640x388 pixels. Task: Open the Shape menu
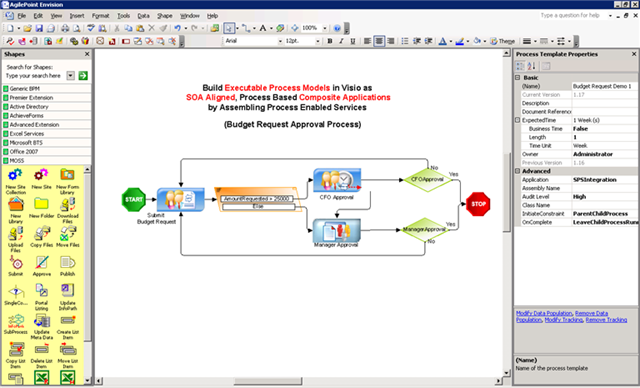pyautogui.click(x=165, y=16)
